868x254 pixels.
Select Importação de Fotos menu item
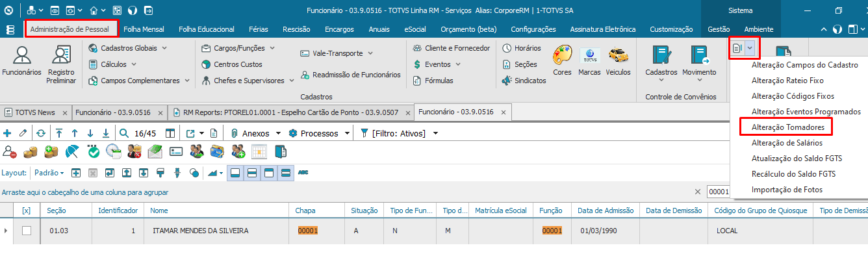coord(787,190)
